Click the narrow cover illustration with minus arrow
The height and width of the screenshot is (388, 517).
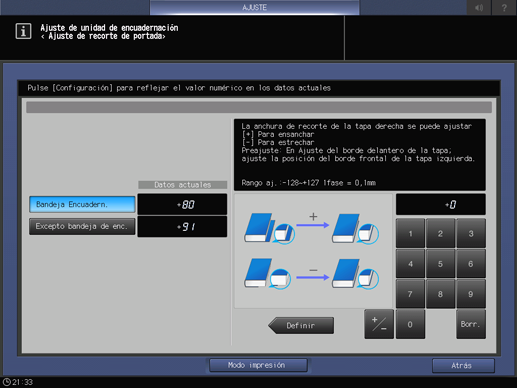(x=311, y=273)
